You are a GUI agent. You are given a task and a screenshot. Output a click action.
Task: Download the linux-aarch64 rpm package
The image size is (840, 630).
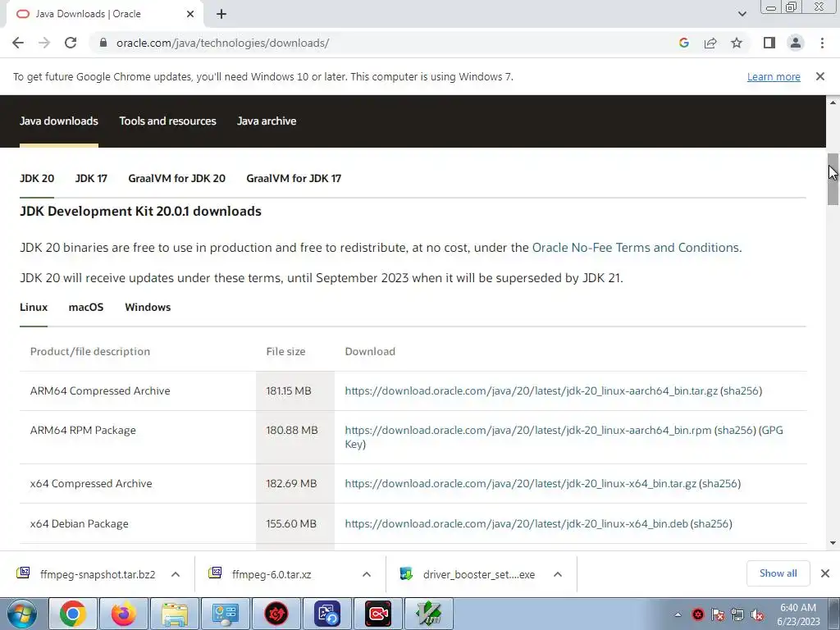(528, 430)
